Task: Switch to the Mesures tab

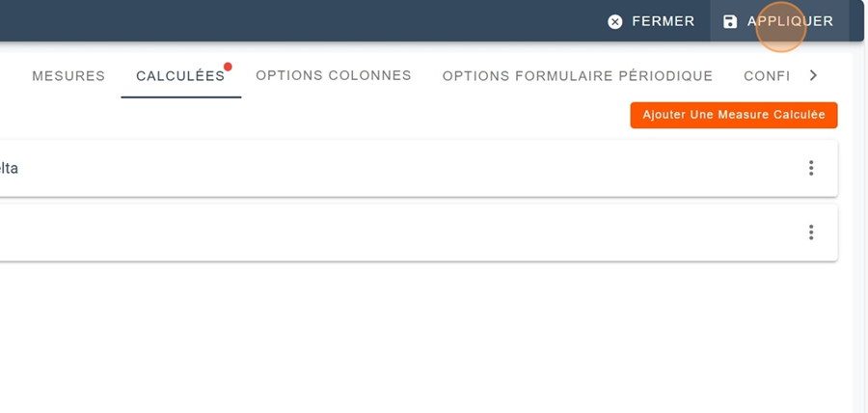Action: click(x=68, y=76)
